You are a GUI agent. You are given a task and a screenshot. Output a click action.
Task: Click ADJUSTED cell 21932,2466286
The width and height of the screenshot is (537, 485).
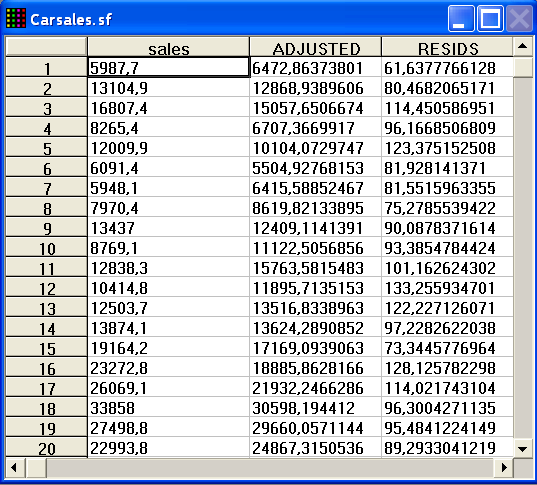[x=315, y=387]
